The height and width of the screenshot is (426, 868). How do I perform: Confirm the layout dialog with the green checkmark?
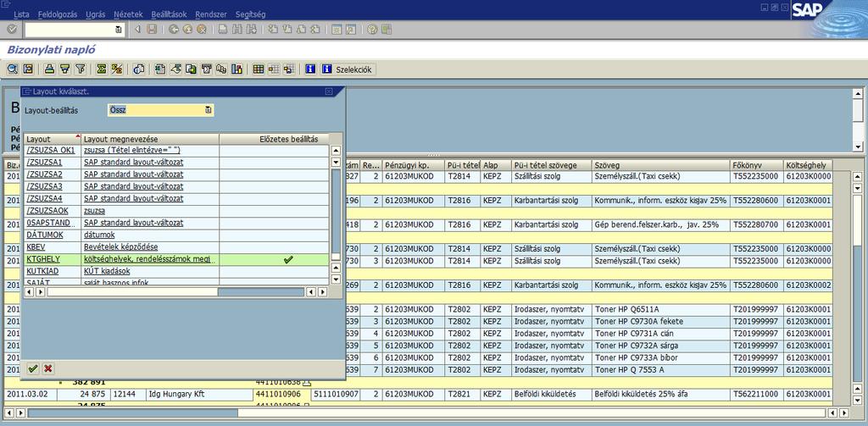(x=33, y=368)
